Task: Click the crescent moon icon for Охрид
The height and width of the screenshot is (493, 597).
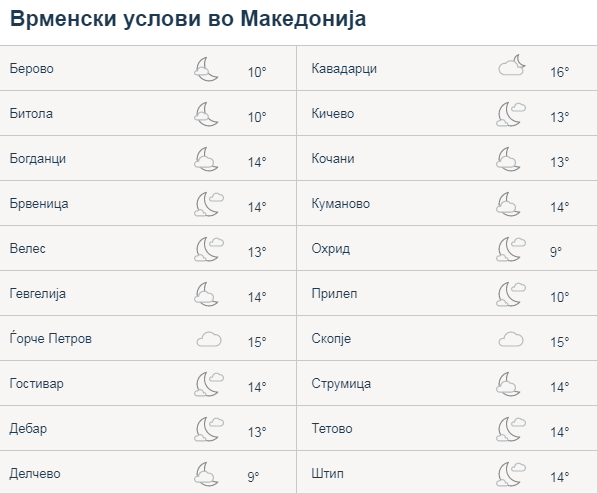Action: 511,249
